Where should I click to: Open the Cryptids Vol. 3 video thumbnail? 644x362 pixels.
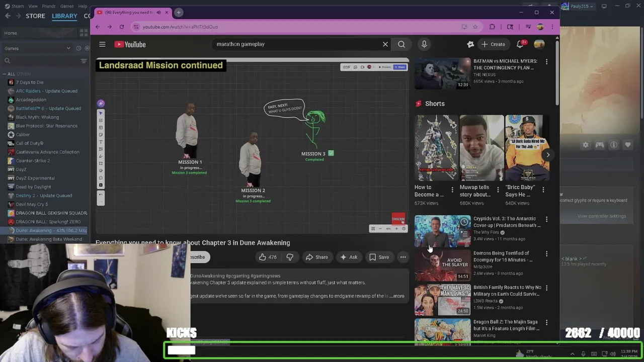(x=442, y=231)
